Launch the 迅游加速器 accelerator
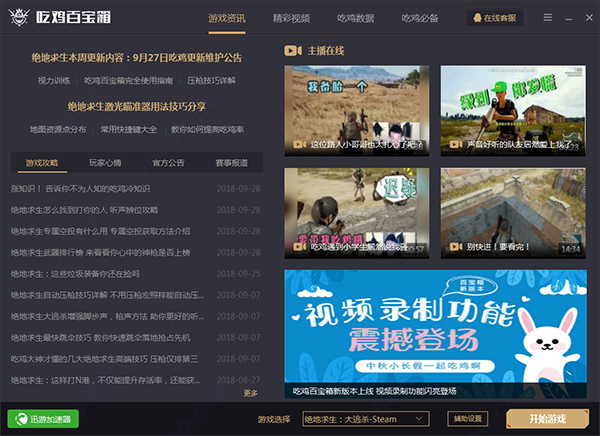The width and height of the screenshot is (600, 436). [43, 419]
